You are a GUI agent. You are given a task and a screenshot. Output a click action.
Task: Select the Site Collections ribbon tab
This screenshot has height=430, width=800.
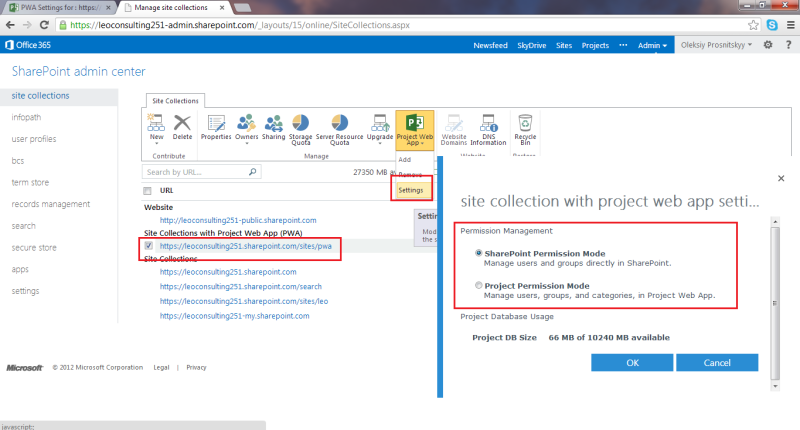coord(175,101)
